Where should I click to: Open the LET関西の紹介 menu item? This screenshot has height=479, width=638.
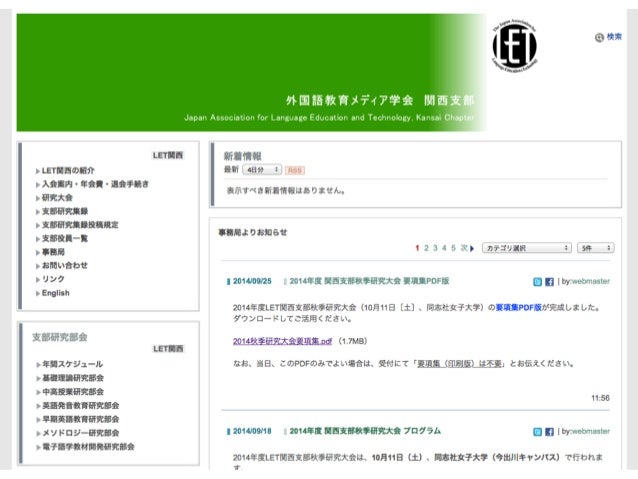(68, 171)
